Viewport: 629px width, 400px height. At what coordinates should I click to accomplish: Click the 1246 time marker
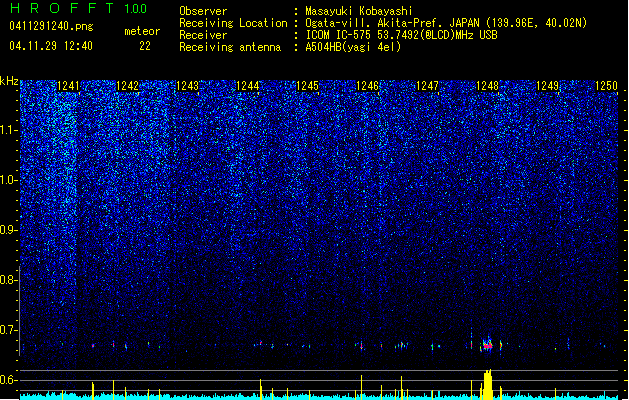pyautogui.click(x=367, y=86)
